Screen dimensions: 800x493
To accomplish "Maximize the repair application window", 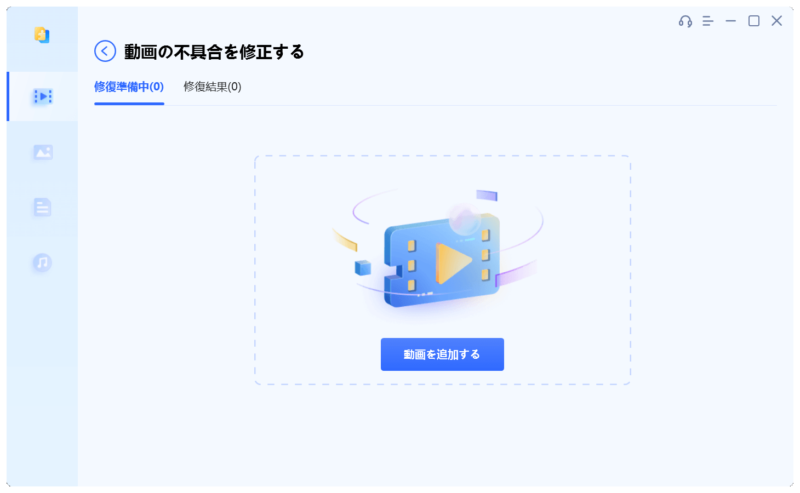I will point(754,21).
